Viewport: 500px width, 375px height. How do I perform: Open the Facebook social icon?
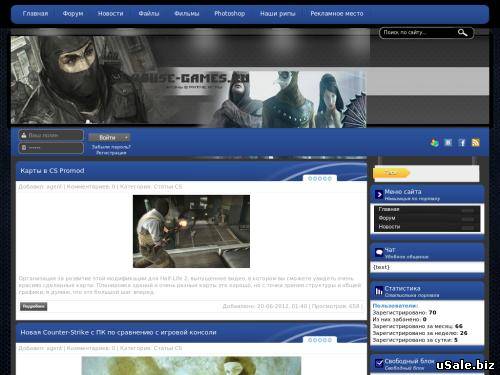(462, 143)
